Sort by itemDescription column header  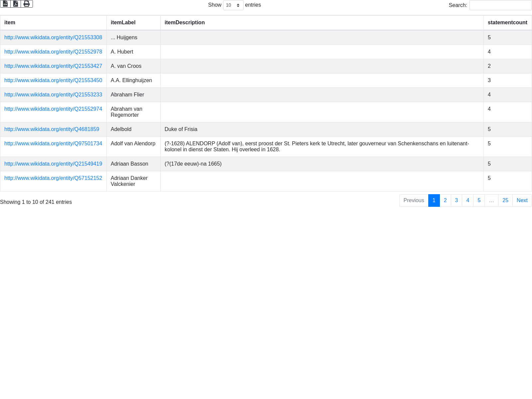coord(185,23)
